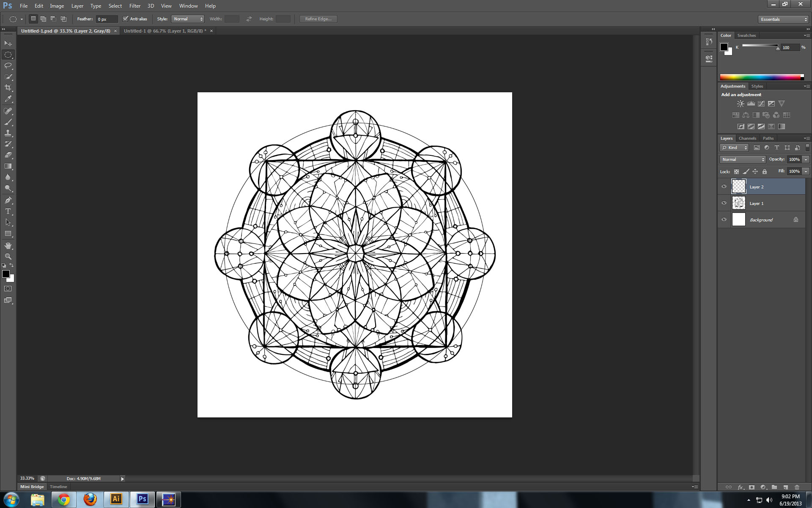Select the Lasso tool
The image size is (812, 508).
(9, 66)
